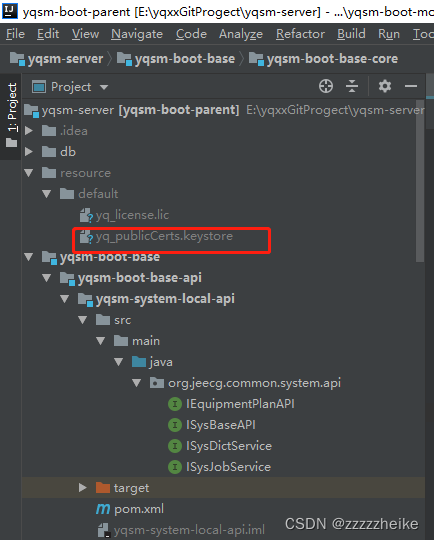
Task: Open the Code menu
Action: click(191, 34)
